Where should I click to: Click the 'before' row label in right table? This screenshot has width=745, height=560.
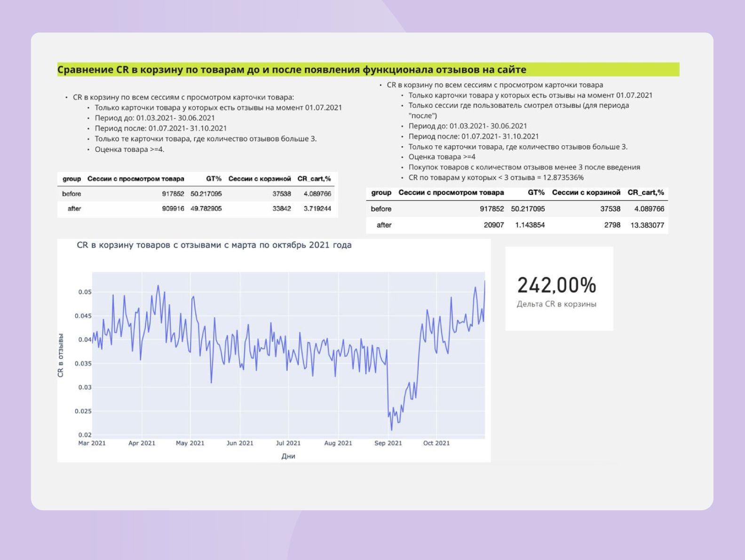point(381,209)
